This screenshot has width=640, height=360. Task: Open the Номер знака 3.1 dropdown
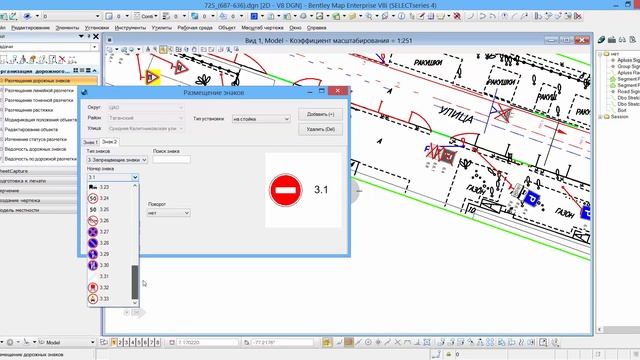[113, 177]
